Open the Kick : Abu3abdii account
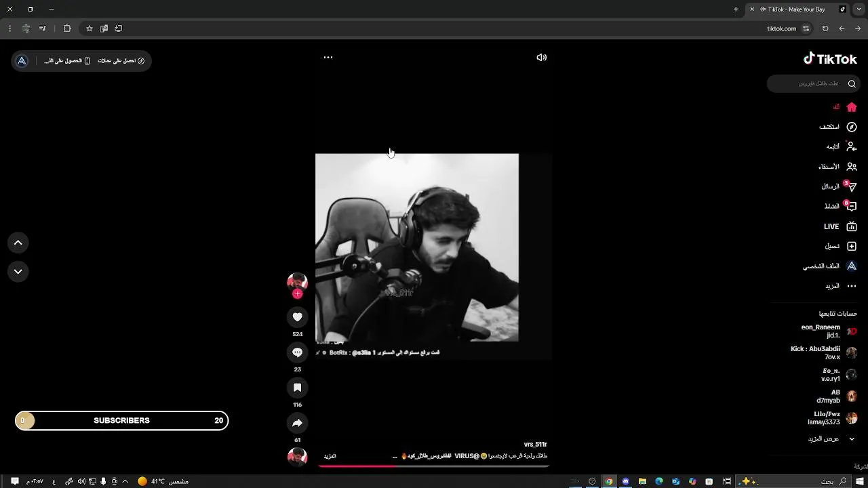 [824, 352]
